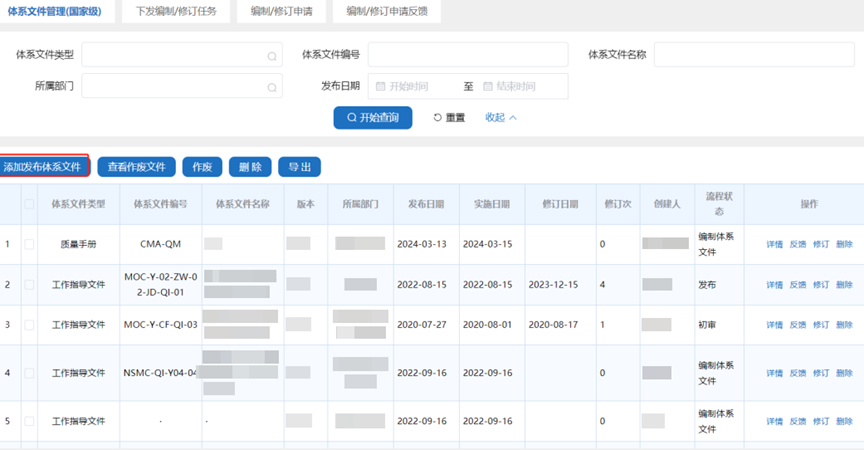Click calendar icon for 结束时间
864x450 pixels.
click(488, 87)
